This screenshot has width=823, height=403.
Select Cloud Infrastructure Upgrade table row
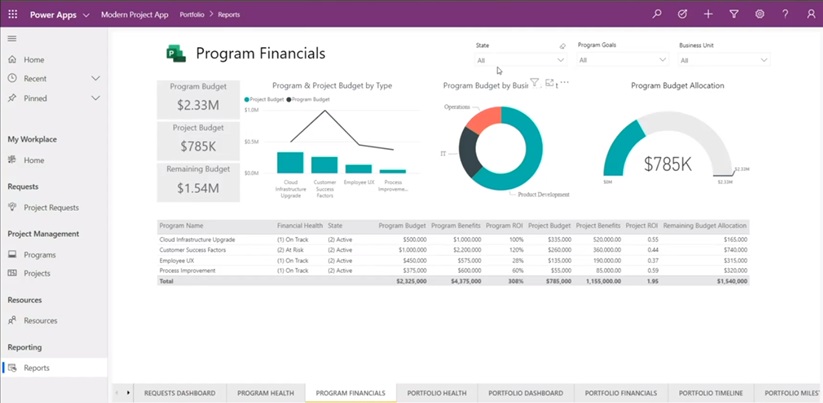[x=453, y=239]
